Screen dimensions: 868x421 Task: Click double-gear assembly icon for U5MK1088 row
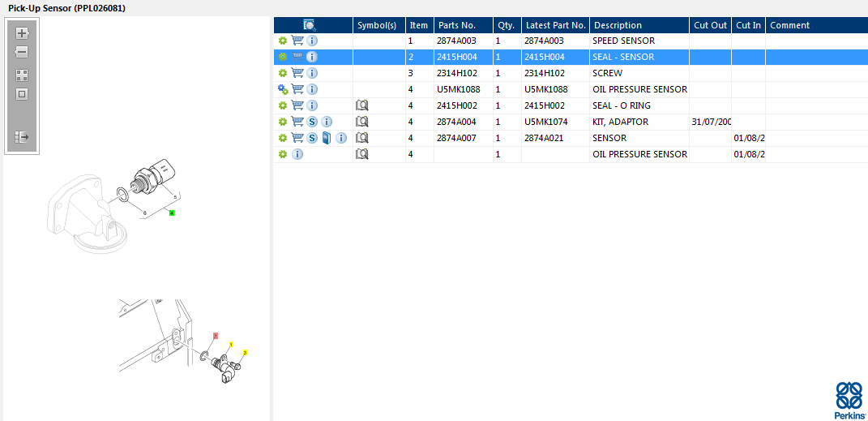point(283,89)
